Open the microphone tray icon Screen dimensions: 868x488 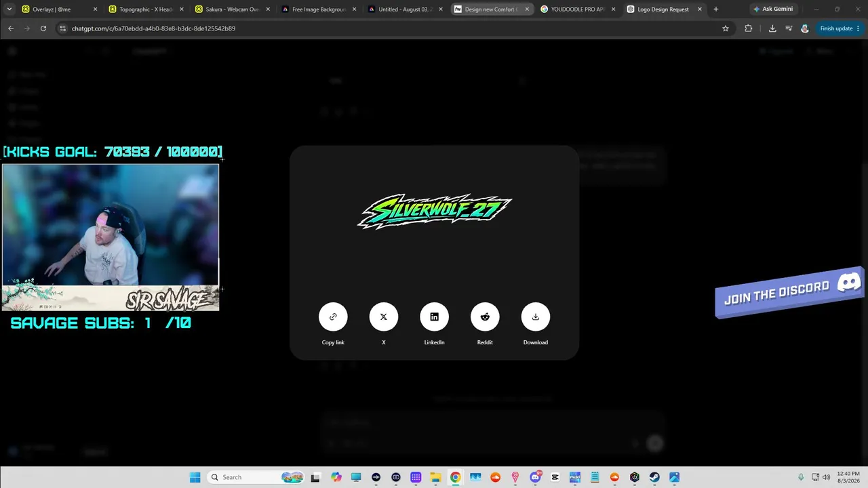802,477
